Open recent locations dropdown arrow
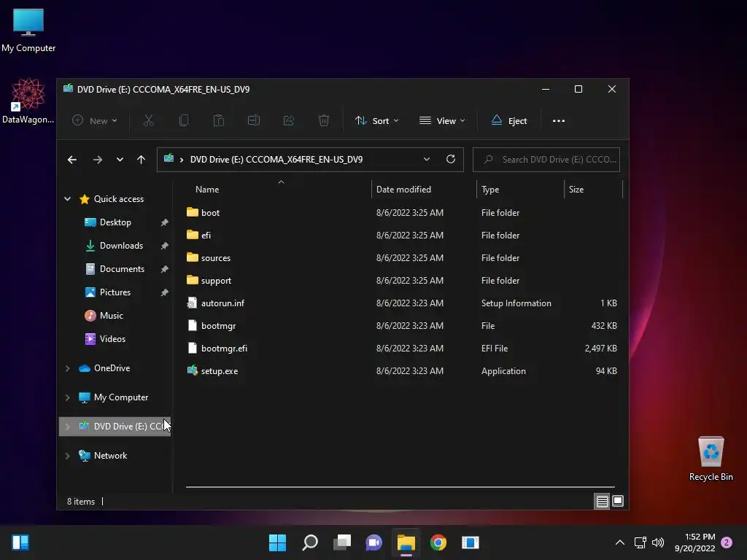This screenshot has height=560, width=747. 120,160
